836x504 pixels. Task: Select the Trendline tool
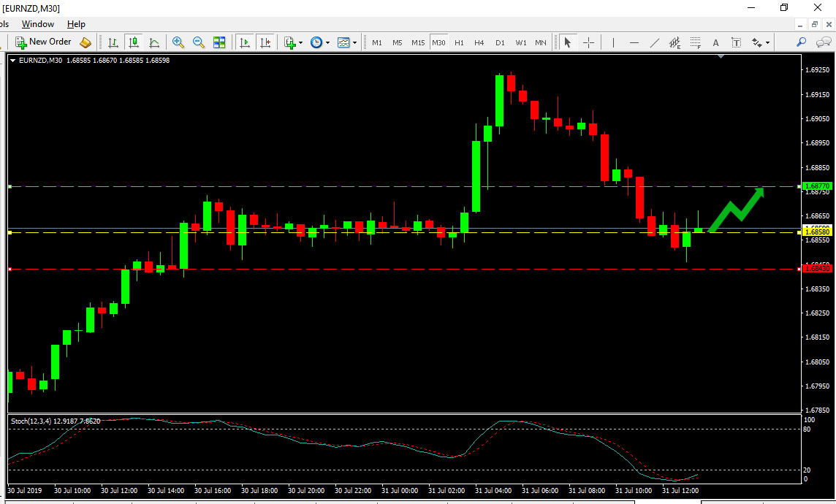coord(655,42)
